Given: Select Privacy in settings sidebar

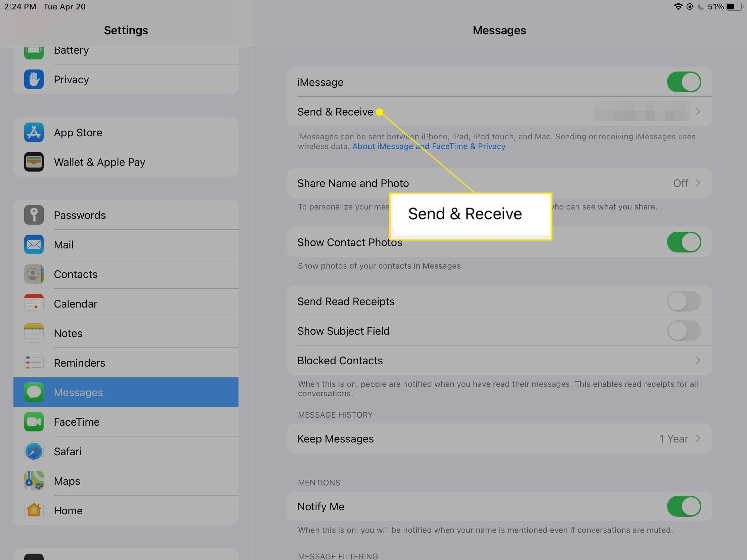Looking at the screenshot, I should pyautogui.click(x=126, y=79).
